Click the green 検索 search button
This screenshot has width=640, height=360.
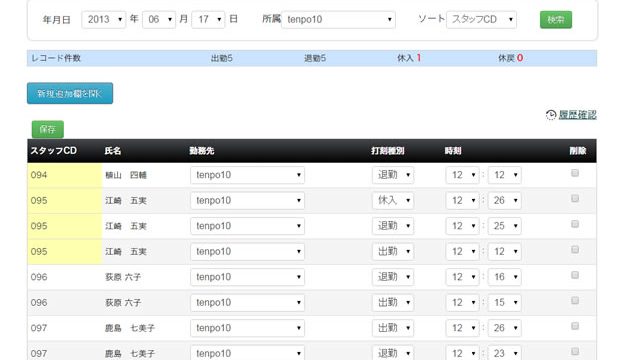(556, 20)
